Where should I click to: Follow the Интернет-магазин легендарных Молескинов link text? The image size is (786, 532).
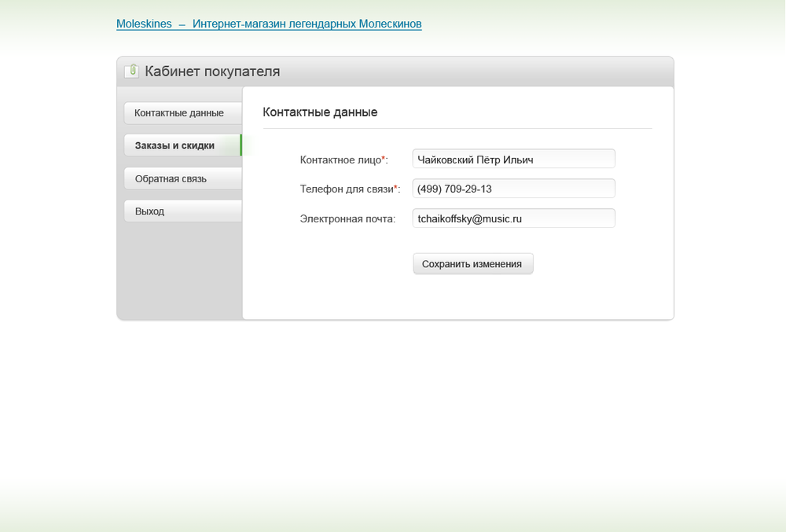[307, 24]
